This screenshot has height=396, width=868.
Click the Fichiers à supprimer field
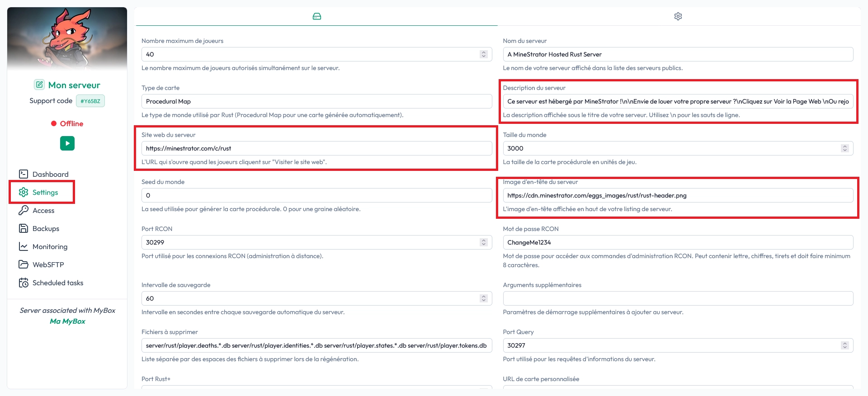(316, 345)
